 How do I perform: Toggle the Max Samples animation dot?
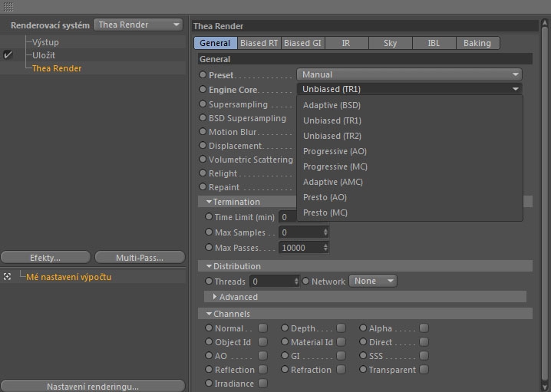coord(209,232)
